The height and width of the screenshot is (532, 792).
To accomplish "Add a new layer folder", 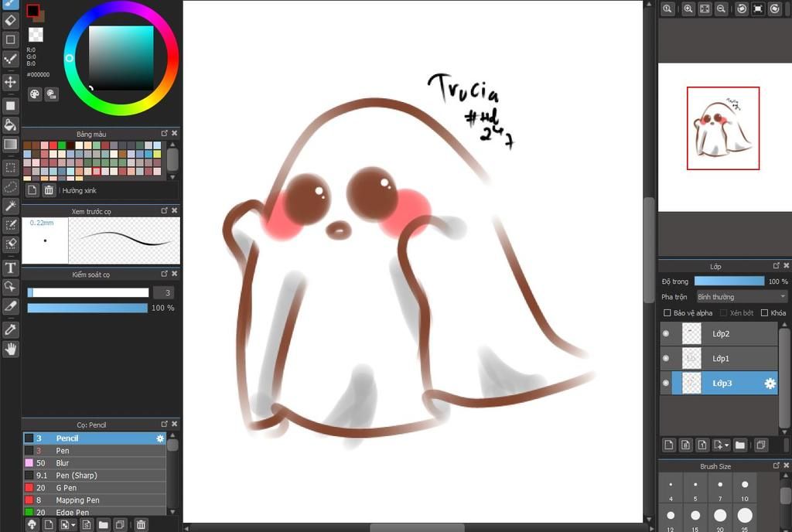I will click(x=740, y=445).
